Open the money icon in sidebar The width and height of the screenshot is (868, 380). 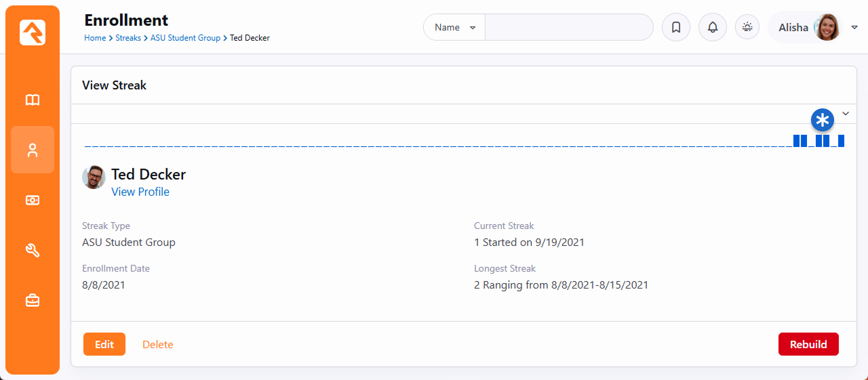click(x=33, y=200)
